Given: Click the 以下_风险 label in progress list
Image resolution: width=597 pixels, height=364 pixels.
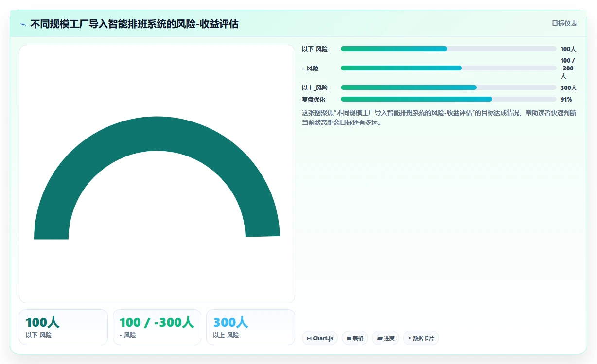Looking at the screenshot, I should pos(315,49).
